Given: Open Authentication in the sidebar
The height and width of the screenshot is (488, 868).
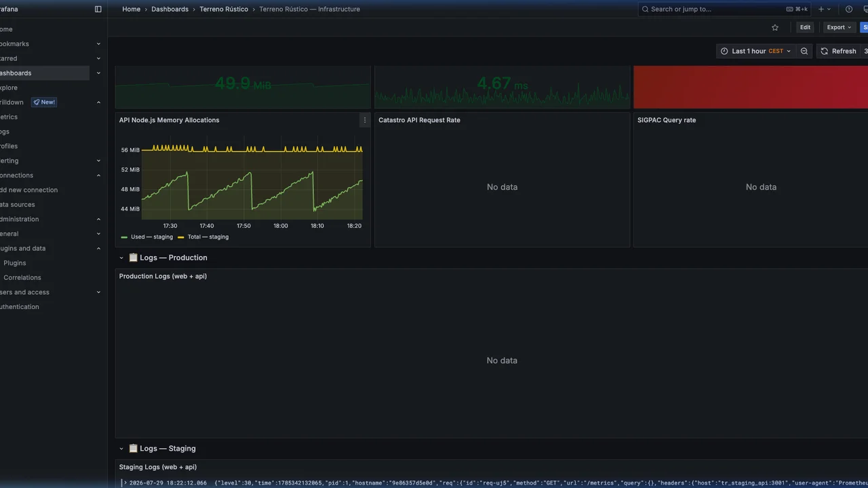Looking at the screenshot, I should 20,307.
